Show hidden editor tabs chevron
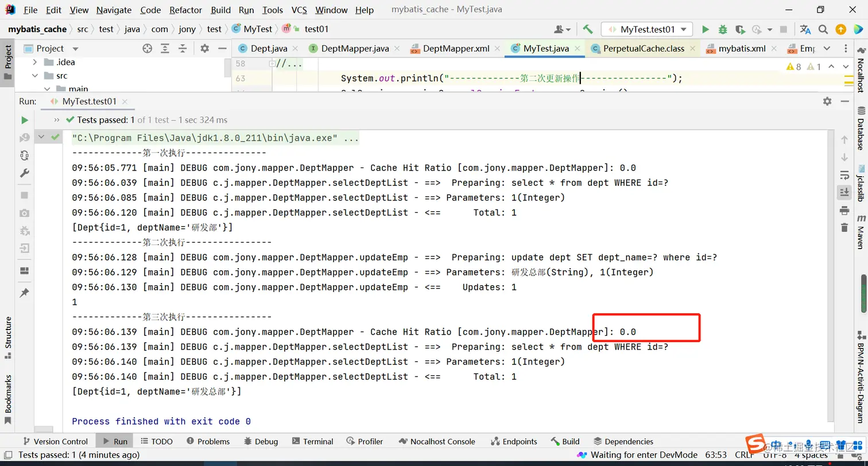Image resolution: width=868 pixels, height=466 pixels. tap(827, 49)
